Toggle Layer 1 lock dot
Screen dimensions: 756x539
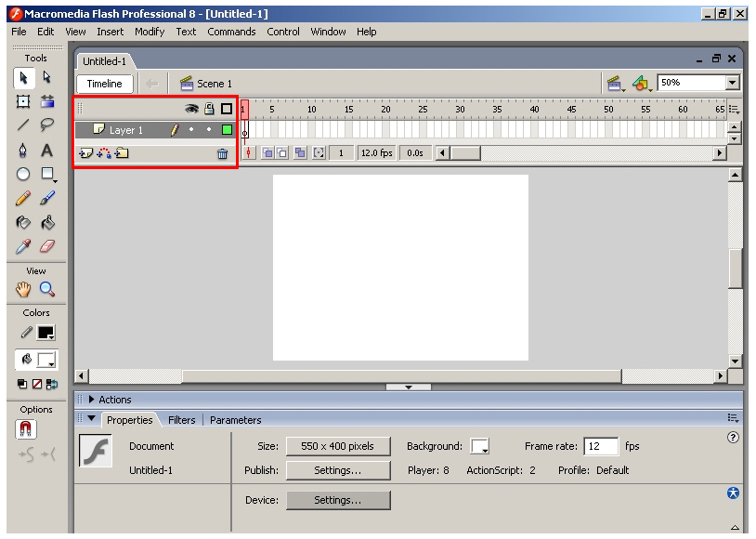(209, 129)
